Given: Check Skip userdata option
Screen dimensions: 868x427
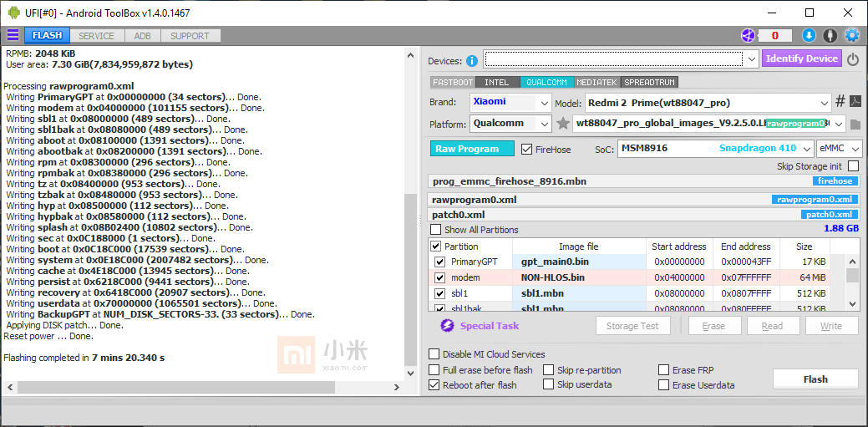Looking at the screenshot, I should coord(549,384).
